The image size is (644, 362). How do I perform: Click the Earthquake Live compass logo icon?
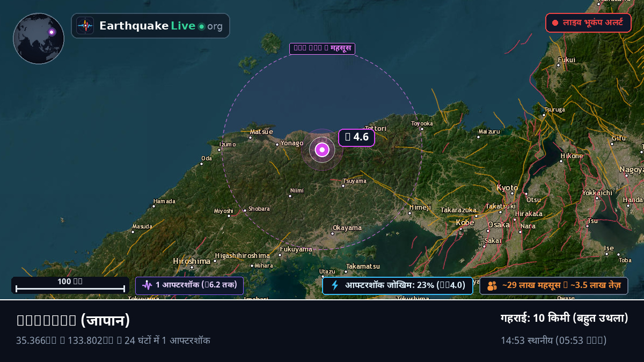click(85, 26)
